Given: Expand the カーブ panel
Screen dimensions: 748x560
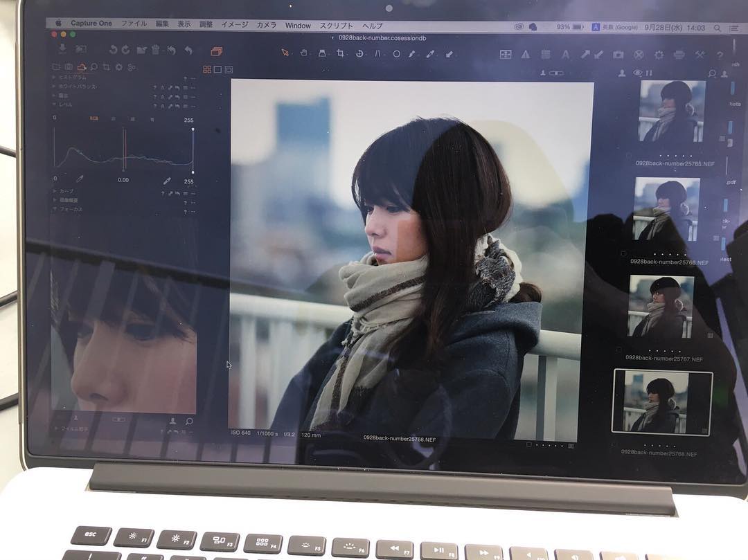Looking at the screenshot, I should pos(55,191).
